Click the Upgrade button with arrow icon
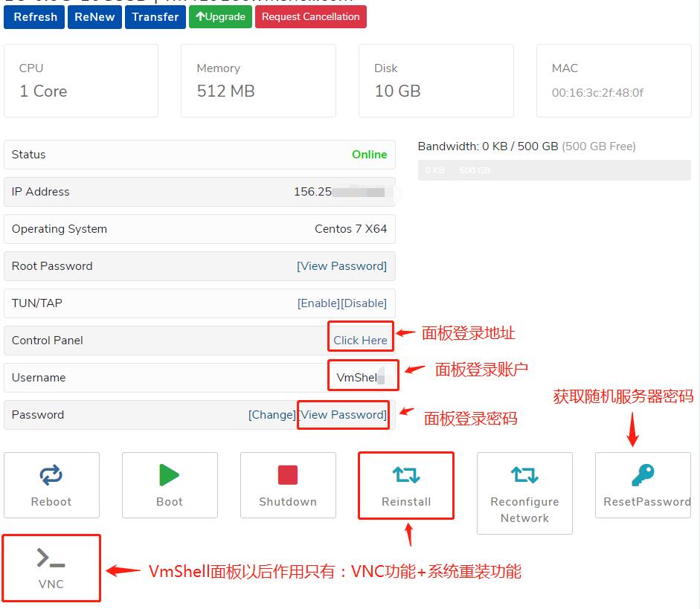700x609 pixels. click(x=220, y=16)
